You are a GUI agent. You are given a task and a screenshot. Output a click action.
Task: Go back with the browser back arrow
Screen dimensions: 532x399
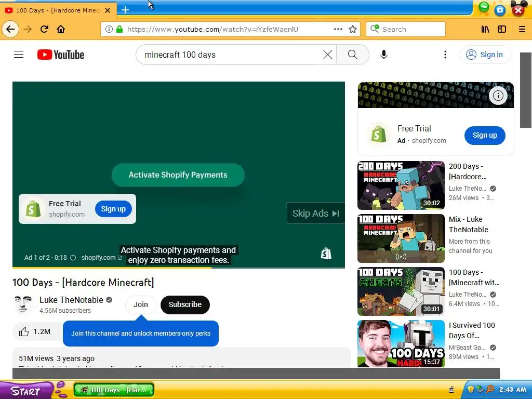click(x=10, y=29)
